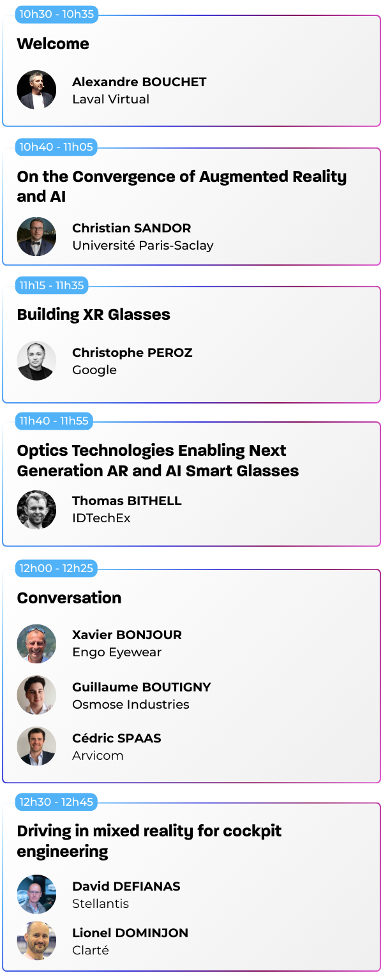Click David DEFIANAS's profile photo
The width and height of the screenshot is (383, 980).
click(36, 894)
